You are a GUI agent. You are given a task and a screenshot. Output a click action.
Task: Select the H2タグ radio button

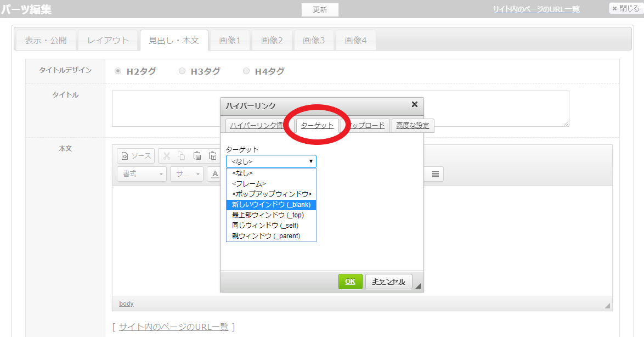coord(118,71)
